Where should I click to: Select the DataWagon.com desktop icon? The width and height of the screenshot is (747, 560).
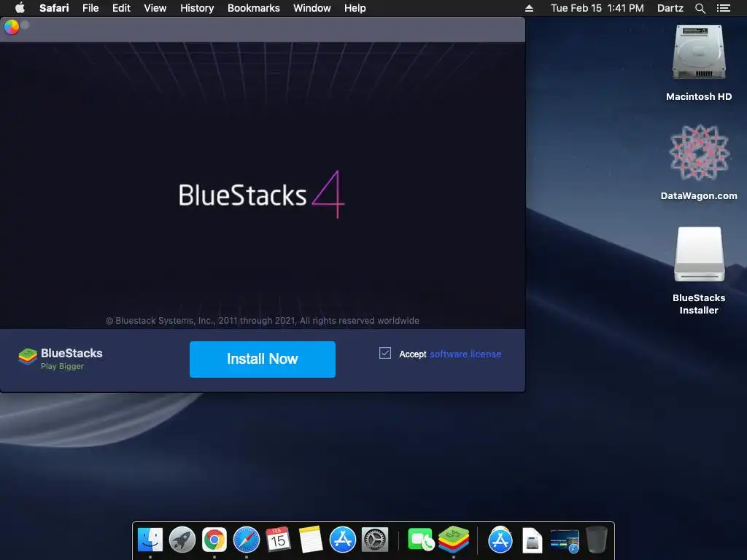click(x=699, y=162)
